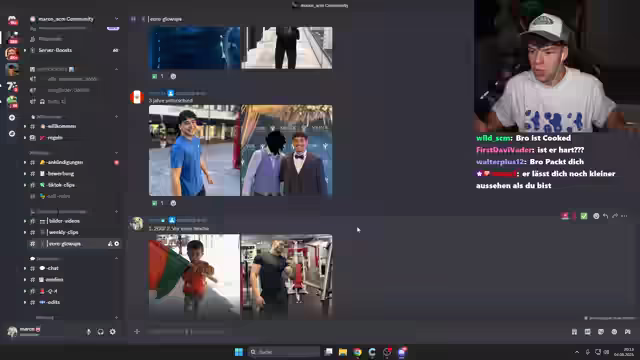The width and height of the screenshot is (640, 360).
Task: Open more options ellipsis on hovered message
Action: tap(624, 216)
